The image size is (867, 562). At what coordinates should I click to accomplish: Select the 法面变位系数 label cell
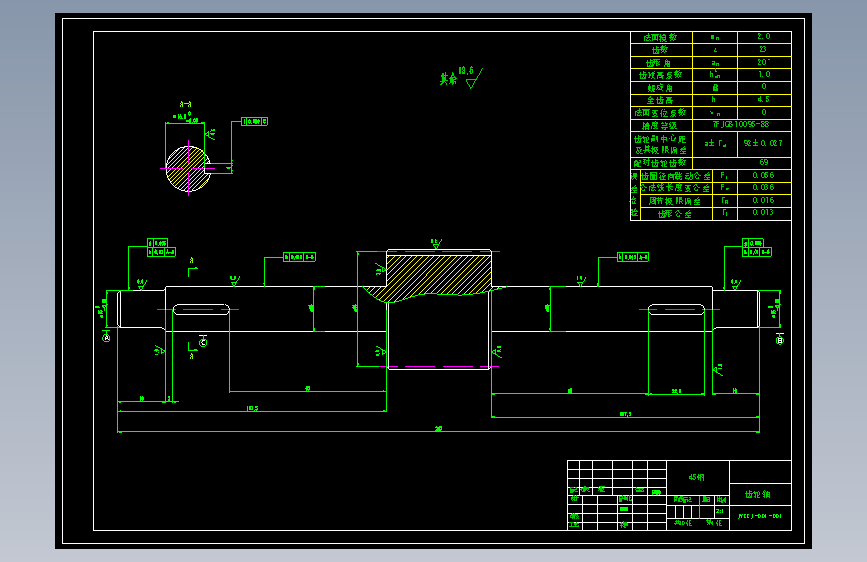[661, 113]
